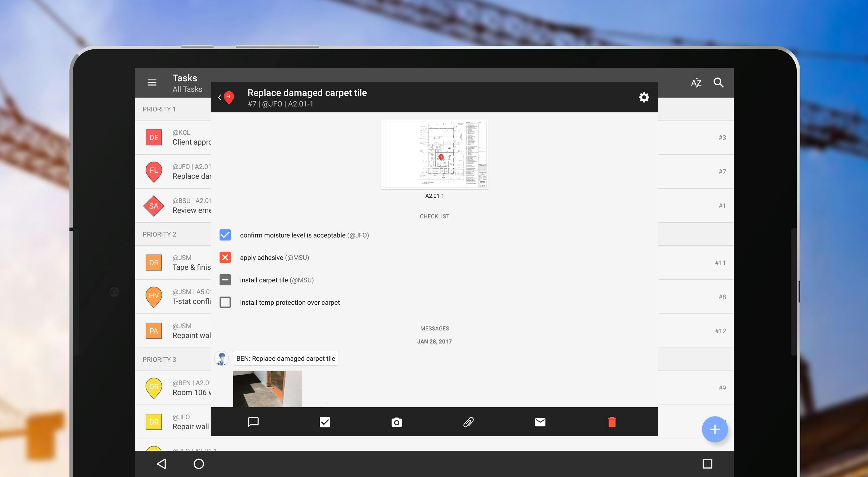Delete task with red trash icon

(612, 422)
